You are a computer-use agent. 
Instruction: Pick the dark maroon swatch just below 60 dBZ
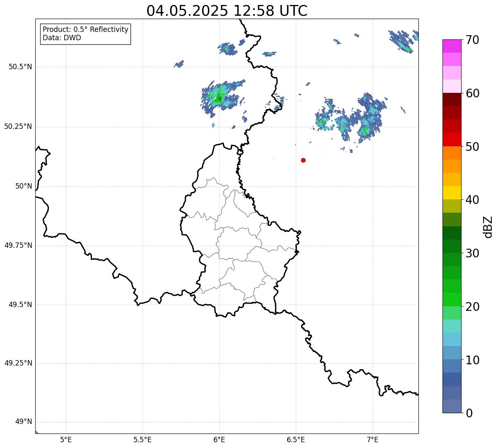(452, 99)
